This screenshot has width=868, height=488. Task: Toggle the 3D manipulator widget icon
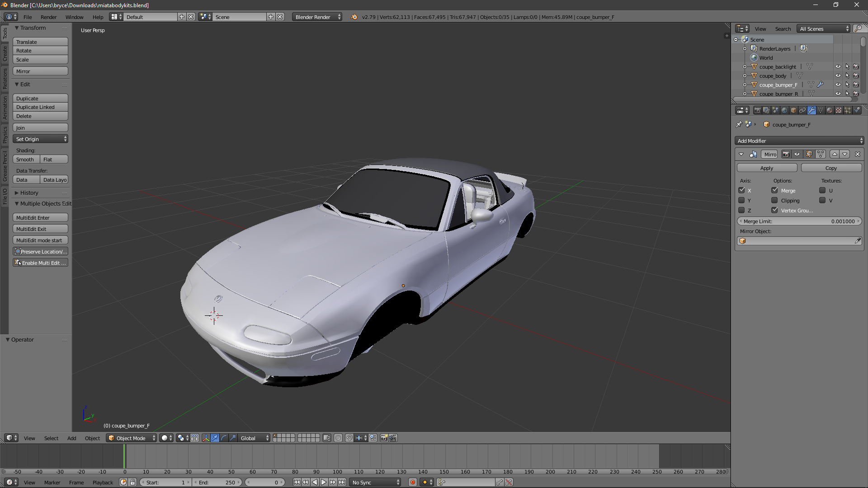[x=206, y=438]
